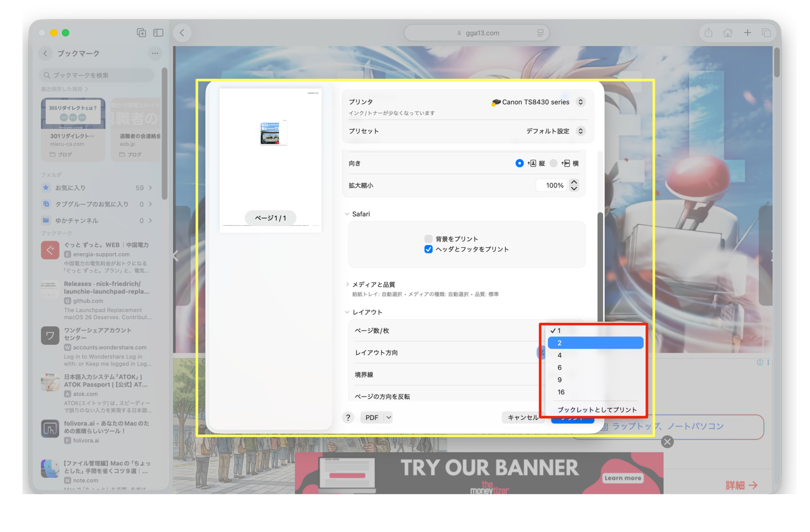The image size is (810, 532).
Task: Open the ぐっと ずっと。WEB bookmark icon
Action: 50,250
